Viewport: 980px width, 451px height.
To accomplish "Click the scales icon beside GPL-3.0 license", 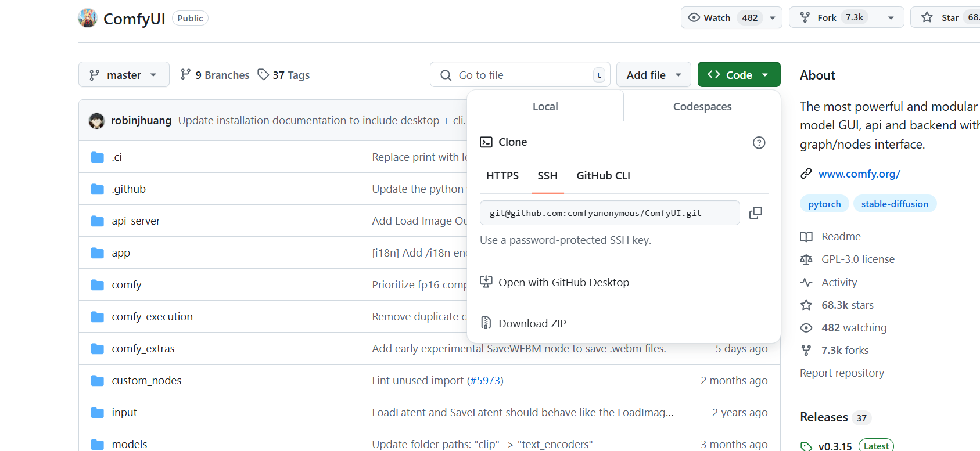I will click(x=806, y=259).
